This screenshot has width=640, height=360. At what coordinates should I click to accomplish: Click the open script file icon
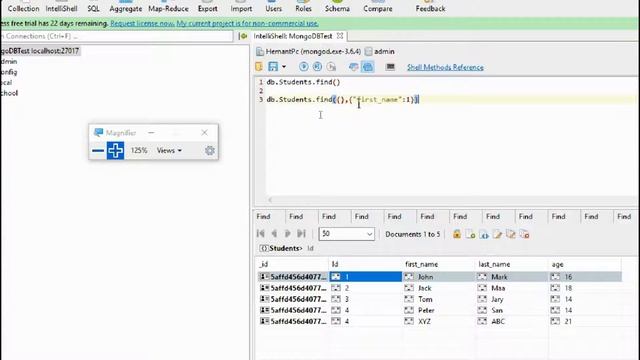259,67
